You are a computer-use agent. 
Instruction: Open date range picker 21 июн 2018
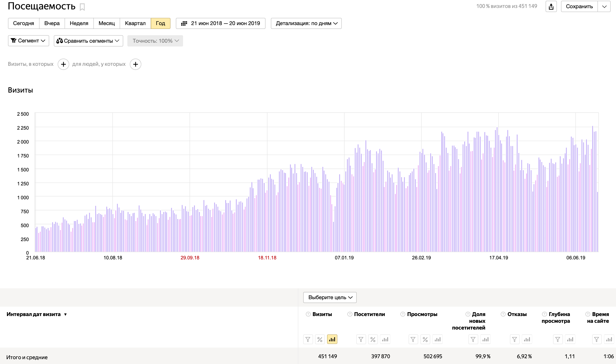click(220, 23)
